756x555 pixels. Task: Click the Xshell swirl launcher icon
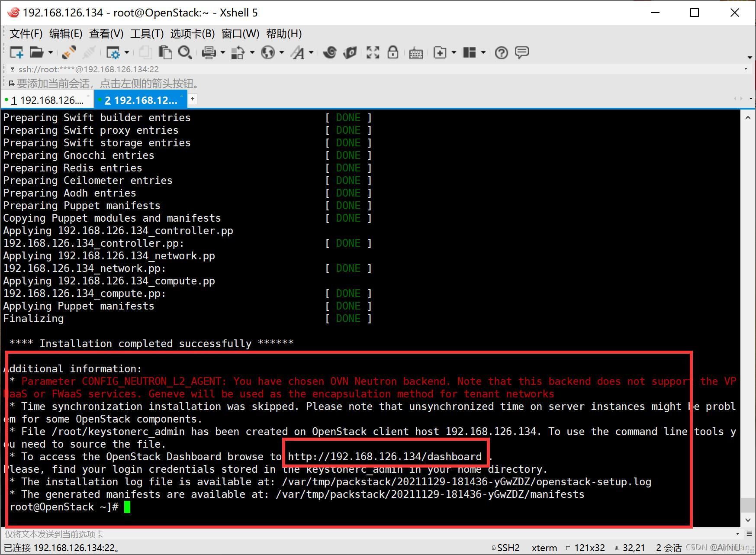pos(330,52)
